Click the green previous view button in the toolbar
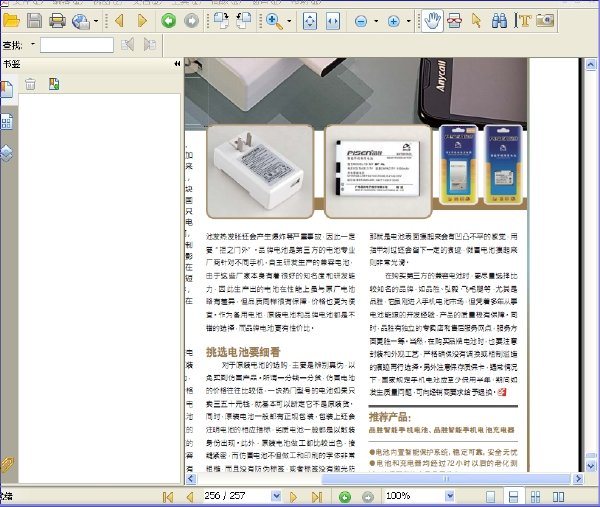 [168, 21]
